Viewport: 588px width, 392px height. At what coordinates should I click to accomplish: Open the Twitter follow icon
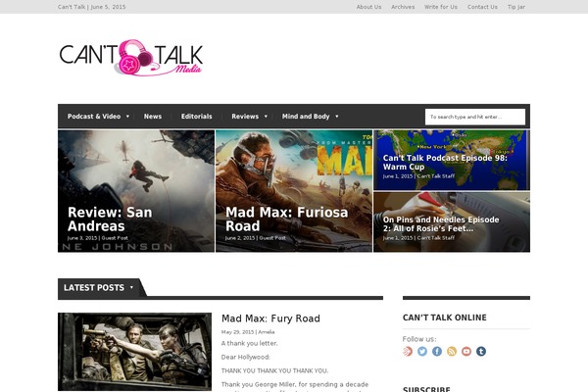tap(422, 351)
